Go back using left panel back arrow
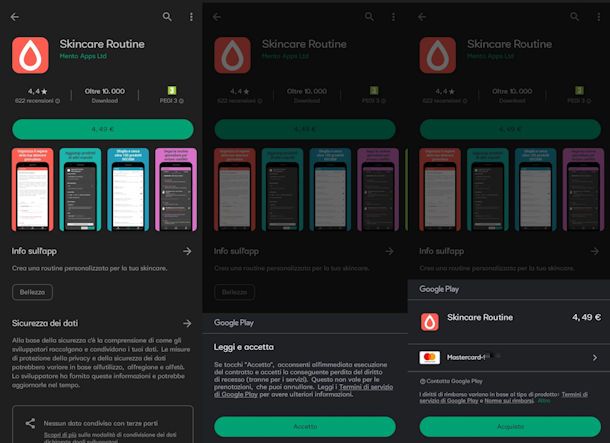 [x=15, y=17]
